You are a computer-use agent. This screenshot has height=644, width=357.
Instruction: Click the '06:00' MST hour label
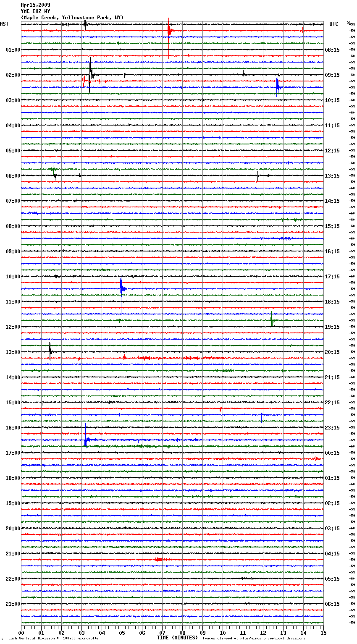[13, 176]
